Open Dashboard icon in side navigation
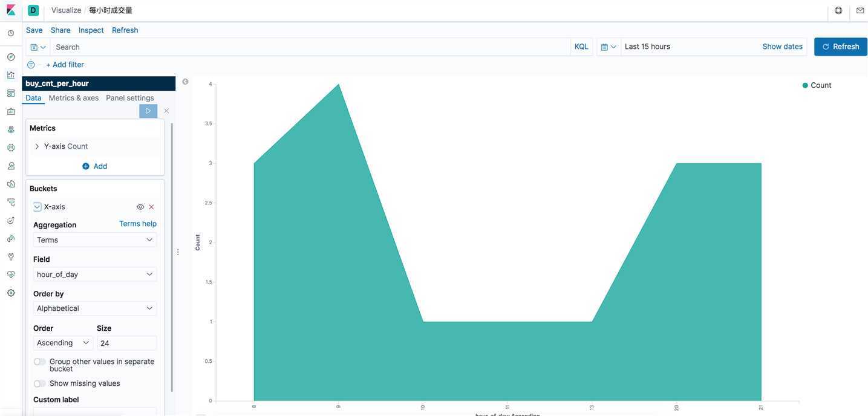868x416 pixels. [11, 93]
